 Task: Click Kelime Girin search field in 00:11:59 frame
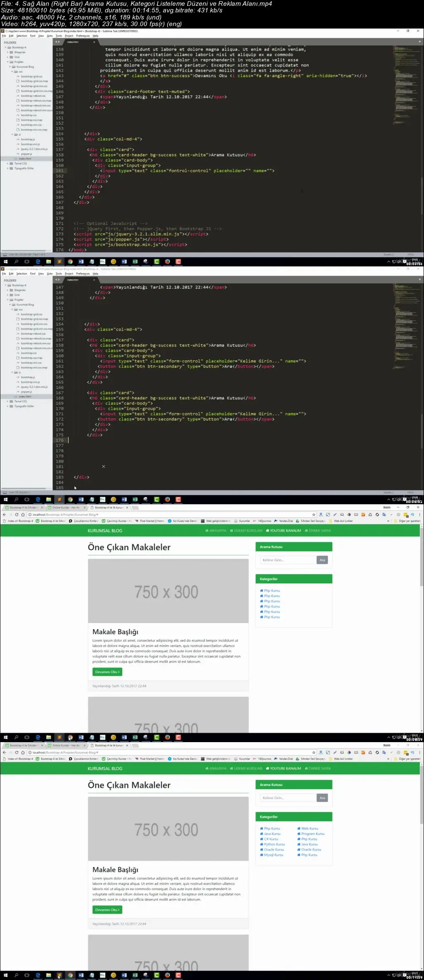(288, 798)
